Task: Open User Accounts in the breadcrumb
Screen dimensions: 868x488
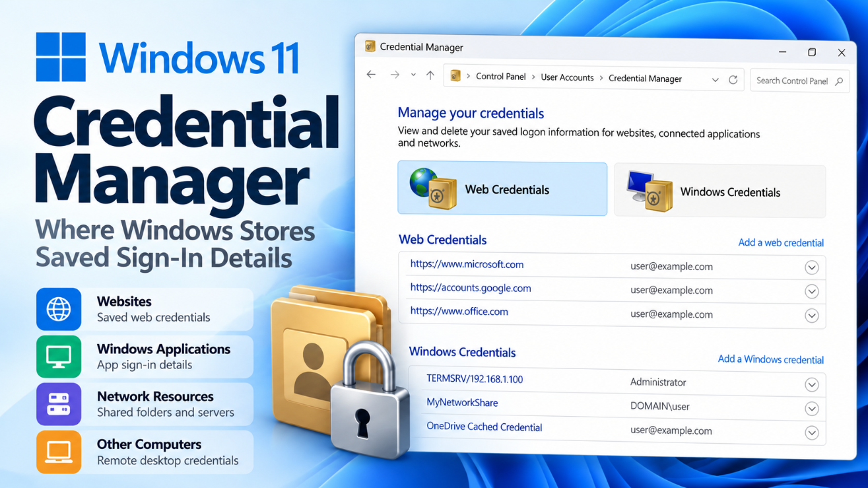Action: (x=567, y=77)
